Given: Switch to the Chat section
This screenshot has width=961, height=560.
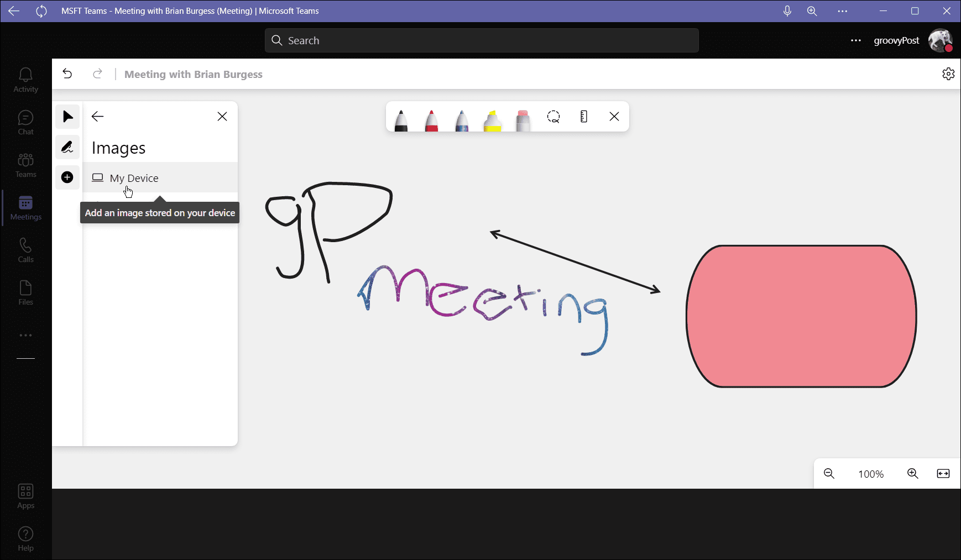Looking at the screenshot, I should pos(25,122).
